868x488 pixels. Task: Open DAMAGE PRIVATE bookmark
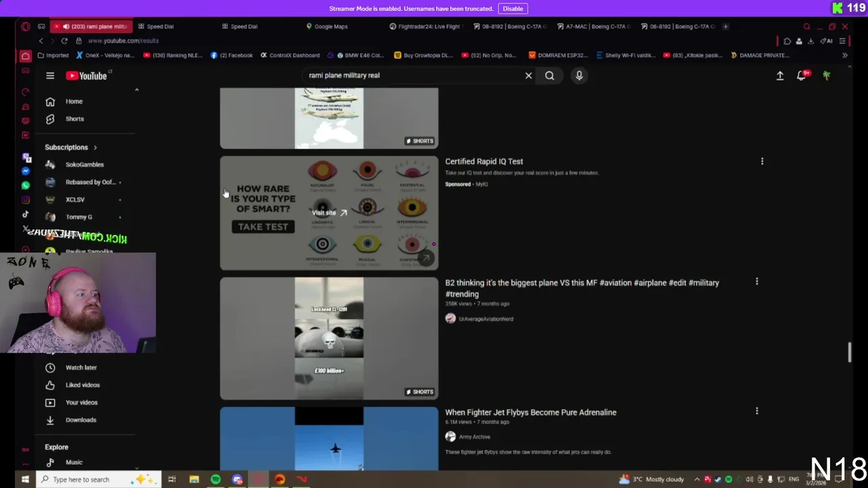[x=759, y=56]
